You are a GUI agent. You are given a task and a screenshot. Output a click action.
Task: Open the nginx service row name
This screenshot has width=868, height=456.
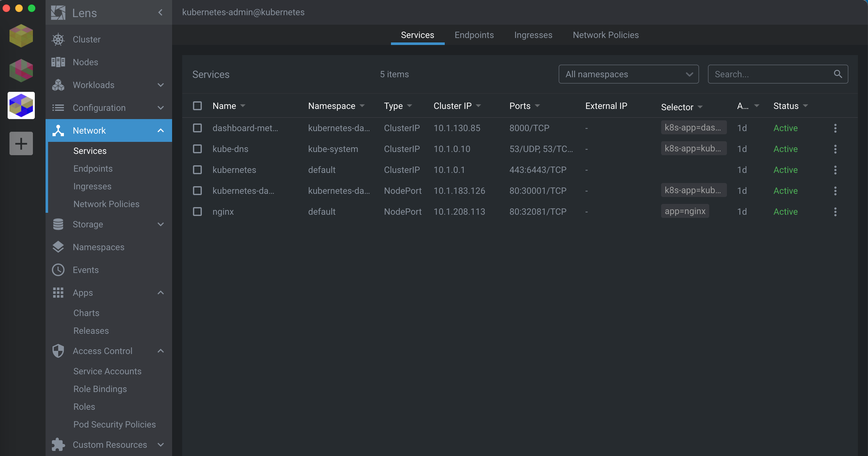223,212
